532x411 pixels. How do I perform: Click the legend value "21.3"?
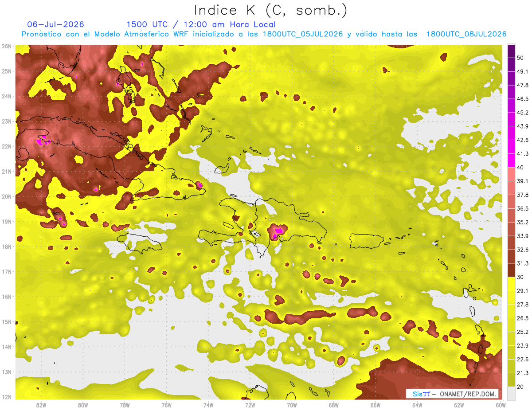523,373
